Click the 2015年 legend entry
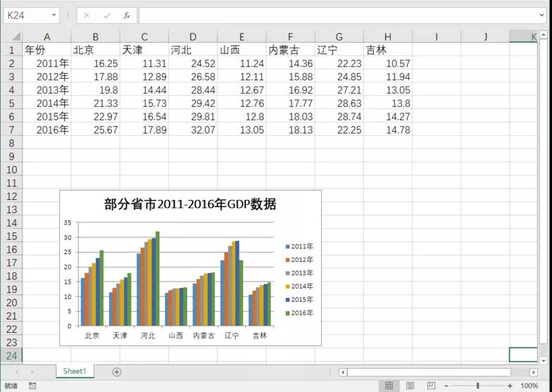The height and width of the screenshot is (392, 552). point(299,300)
